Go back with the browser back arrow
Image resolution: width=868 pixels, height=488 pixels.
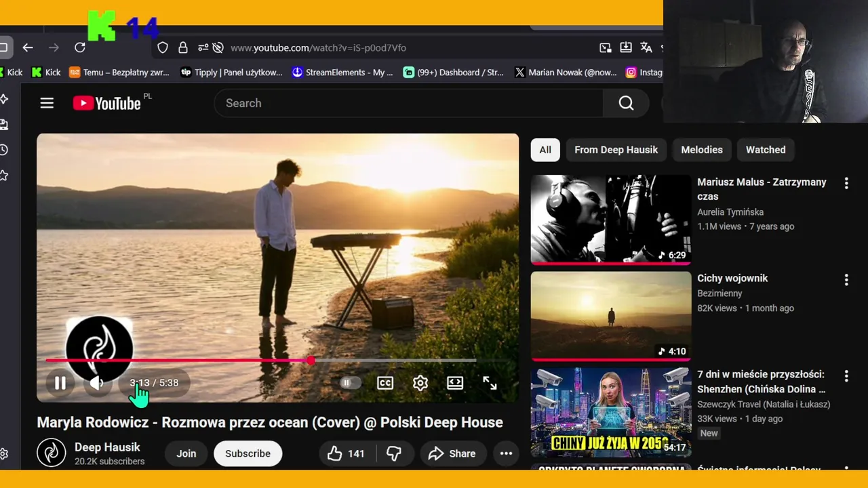[x=28, y=47]
